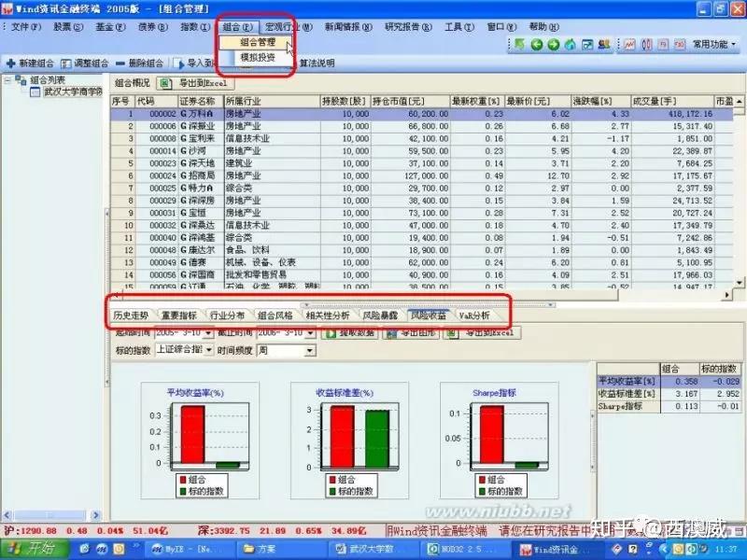Click the table's vertical scrollbar down arrow

740,283
